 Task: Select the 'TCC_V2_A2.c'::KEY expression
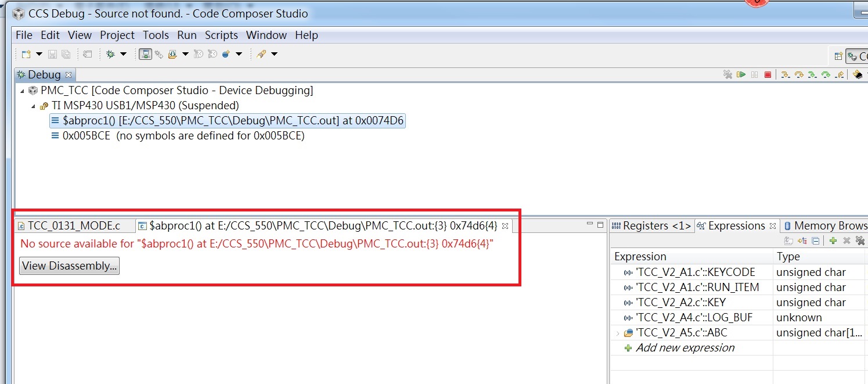click(x=680, y=302)
